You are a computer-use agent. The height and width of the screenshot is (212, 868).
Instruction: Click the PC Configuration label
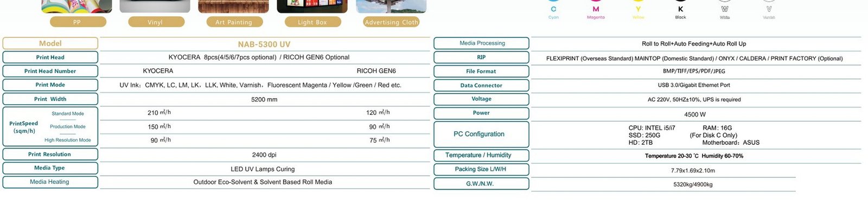pos(482,134)
